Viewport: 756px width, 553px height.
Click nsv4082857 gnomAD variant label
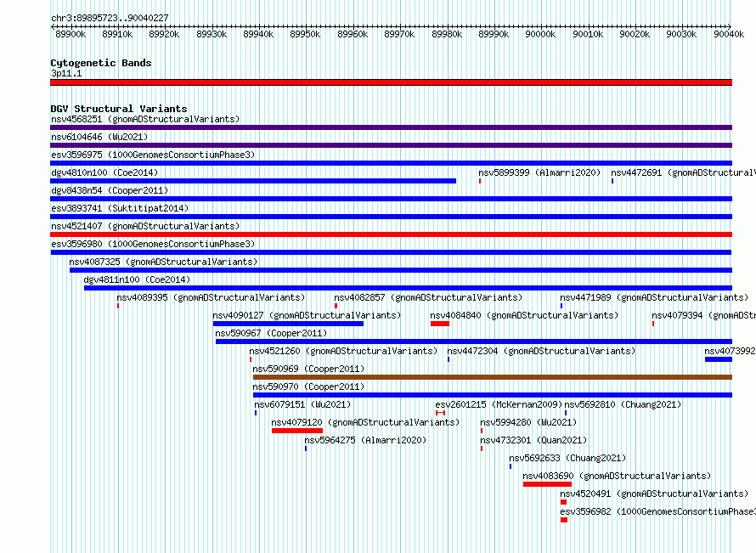(x=428, y=297)
